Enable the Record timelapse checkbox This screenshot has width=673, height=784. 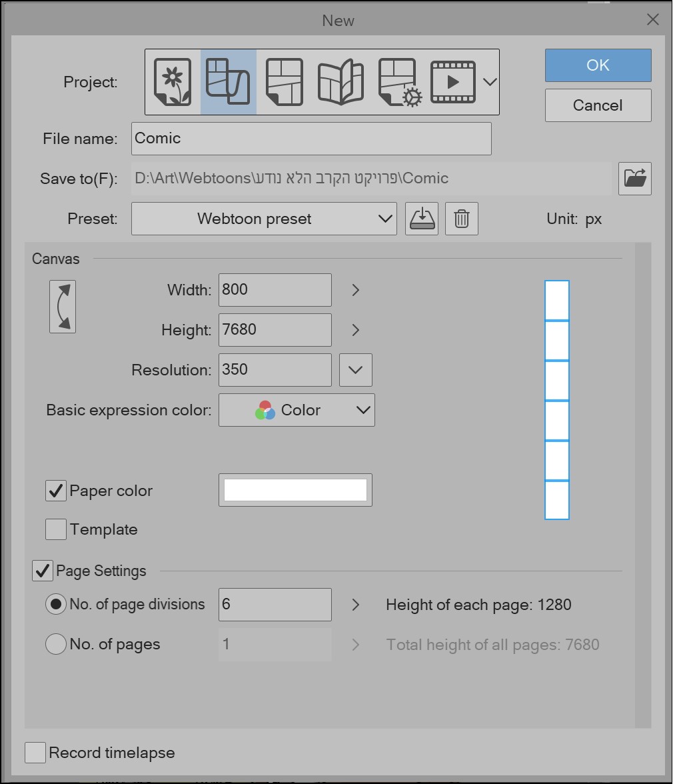point(36,753)
